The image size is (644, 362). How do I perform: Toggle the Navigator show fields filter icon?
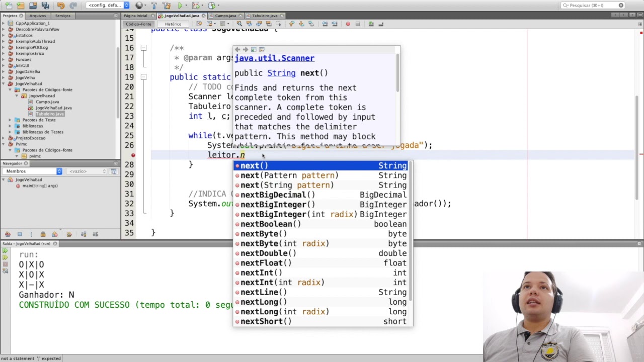[20, 234]
